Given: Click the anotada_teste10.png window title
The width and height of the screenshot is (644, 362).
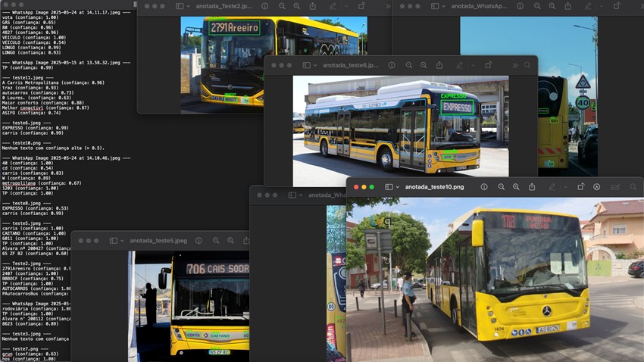Looking at the screenshot, I should coord(435,187).
